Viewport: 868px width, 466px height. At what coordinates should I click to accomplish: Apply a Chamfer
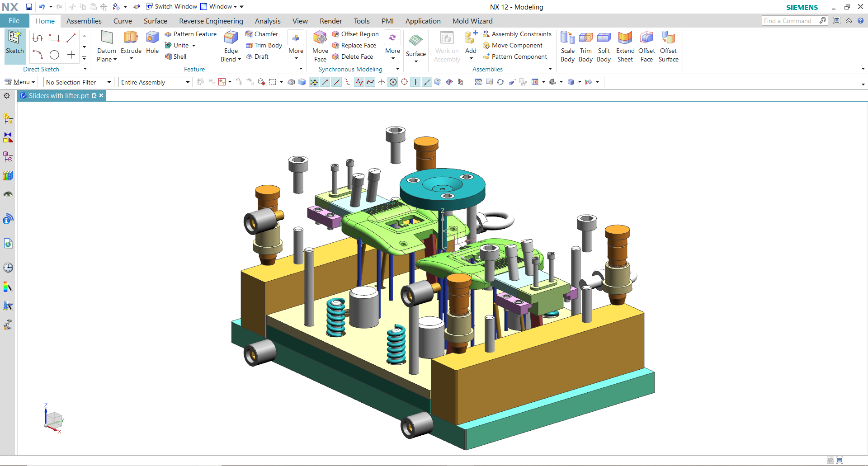click(x=262, y=34)
